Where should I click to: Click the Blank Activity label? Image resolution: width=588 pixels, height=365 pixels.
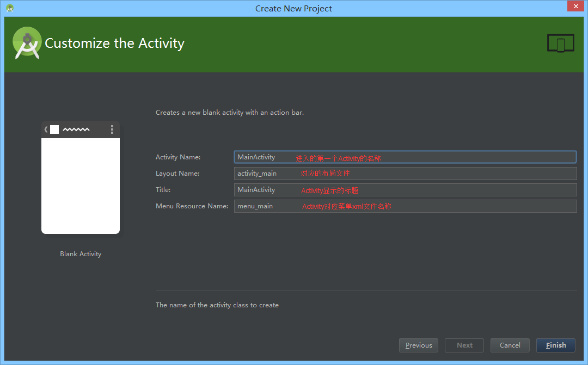coord(80,253)
